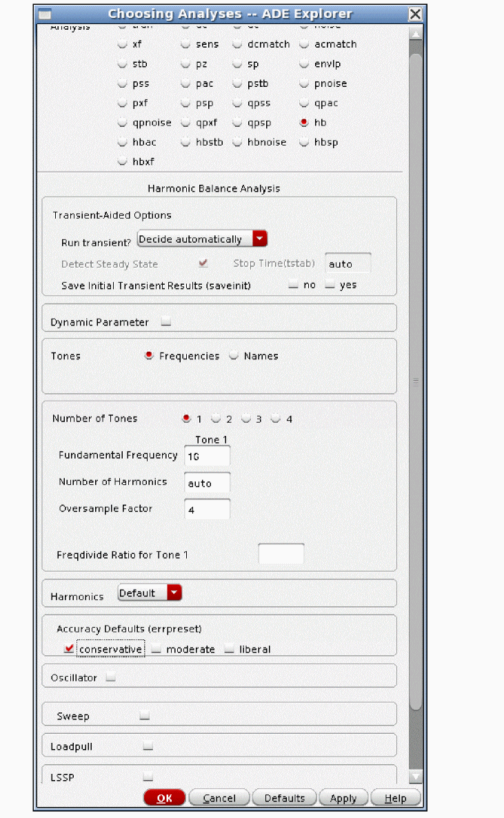Choose the dcmatch analysis

[x=237, y=44]
